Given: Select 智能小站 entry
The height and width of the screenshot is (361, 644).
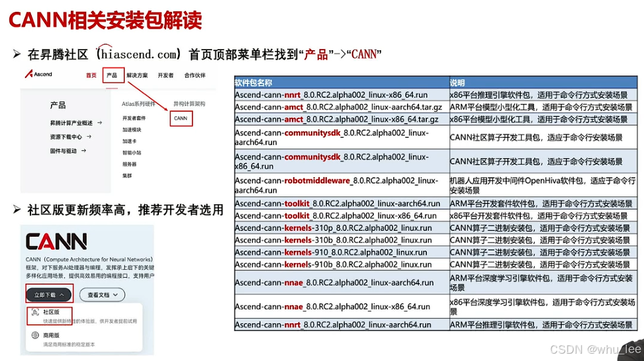Looking at the screenshot, I should [132, 153].
